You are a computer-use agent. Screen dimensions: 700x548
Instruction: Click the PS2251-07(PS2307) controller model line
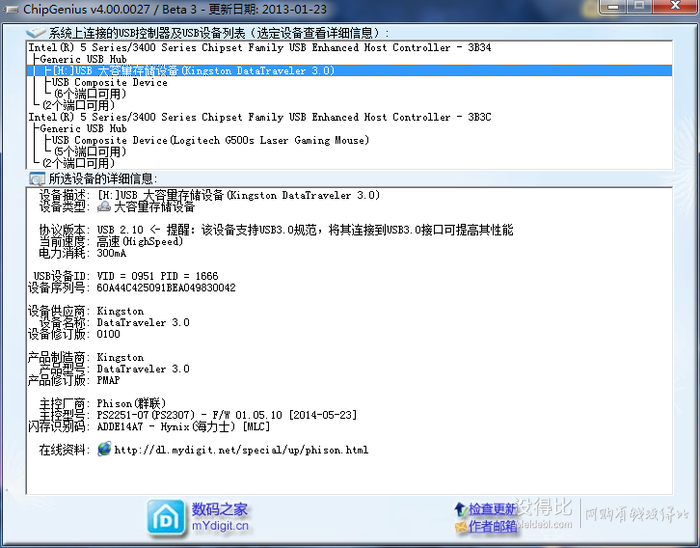[x=227, y=415]
